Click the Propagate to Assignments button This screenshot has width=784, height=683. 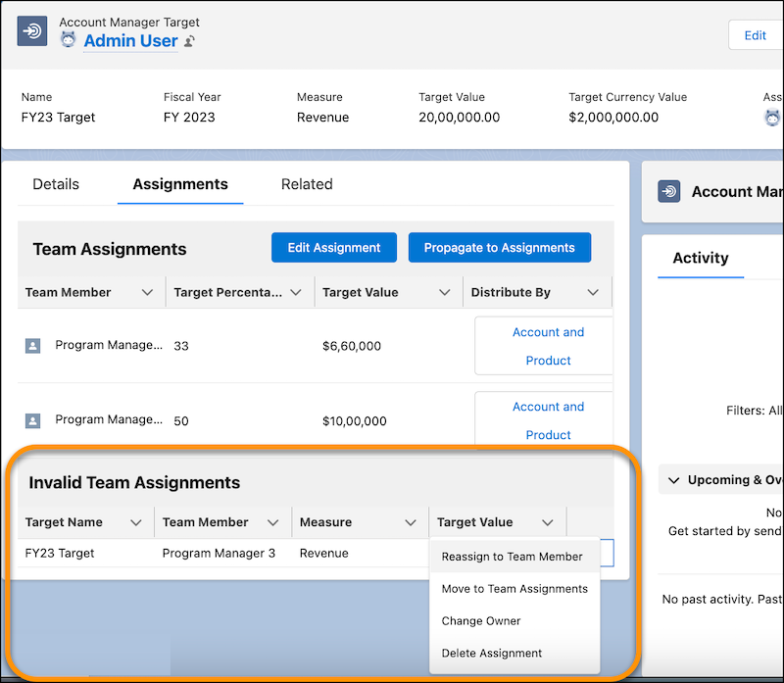[x=500, y=247]
